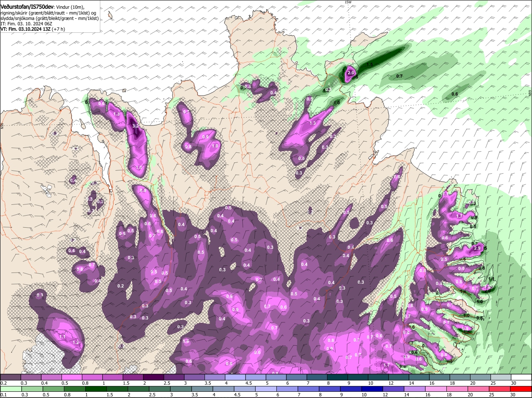Screen dimensions: 532x398
Task: Click the 0.2 tick label under upper scale
Action: click(3, 383)
